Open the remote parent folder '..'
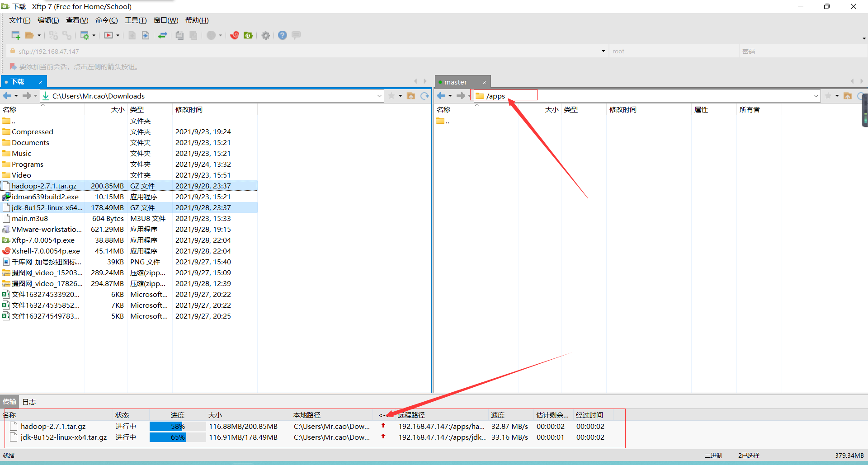 [x=443, y=121]
